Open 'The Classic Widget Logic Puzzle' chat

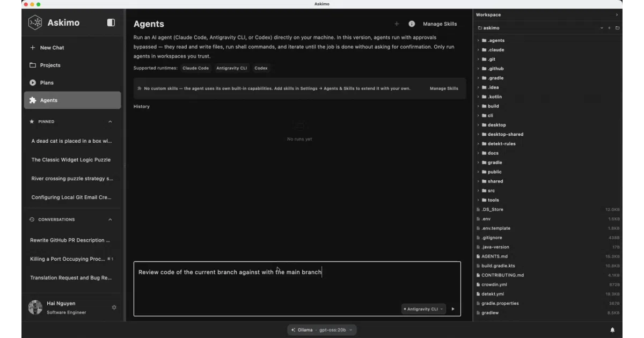(72, 160)
